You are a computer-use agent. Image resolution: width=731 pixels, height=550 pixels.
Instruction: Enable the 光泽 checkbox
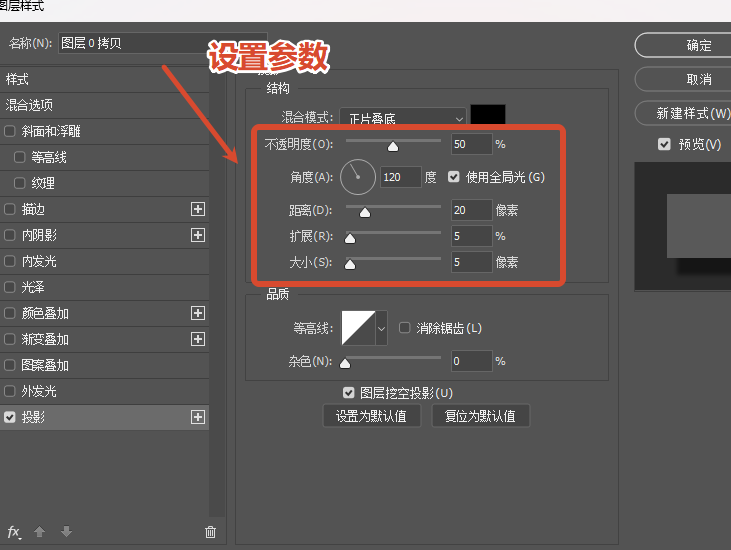click(9, 287)
